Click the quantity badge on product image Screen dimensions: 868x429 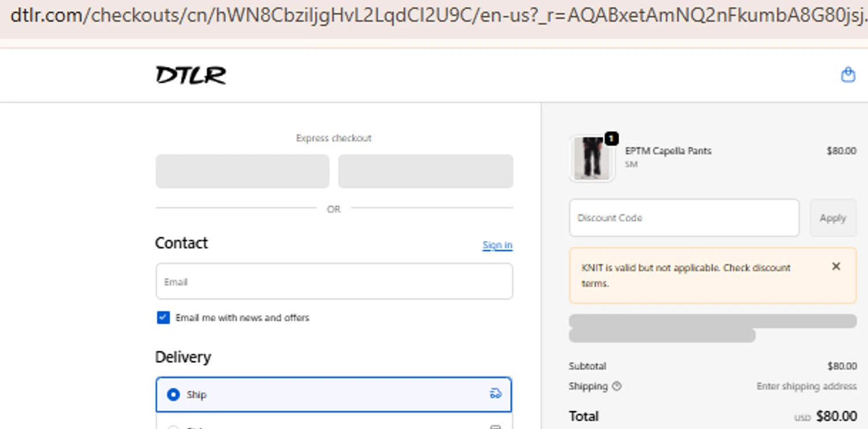point(611,138)
